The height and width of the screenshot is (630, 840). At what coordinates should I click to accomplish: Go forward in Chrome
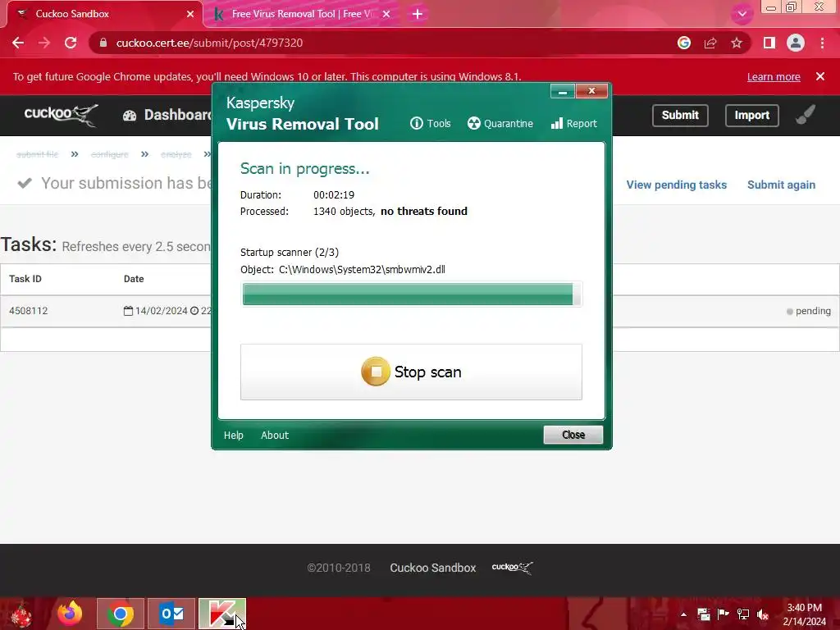point(44,43)
